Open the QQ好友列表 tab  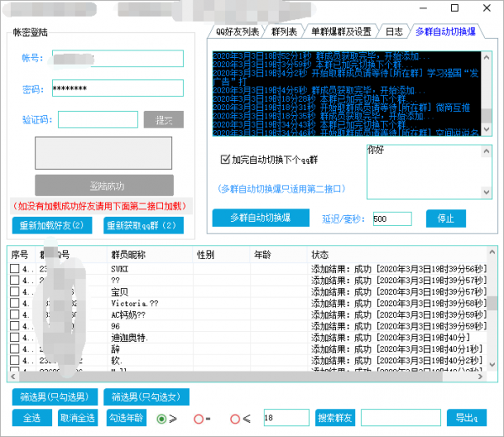point(237,31)
